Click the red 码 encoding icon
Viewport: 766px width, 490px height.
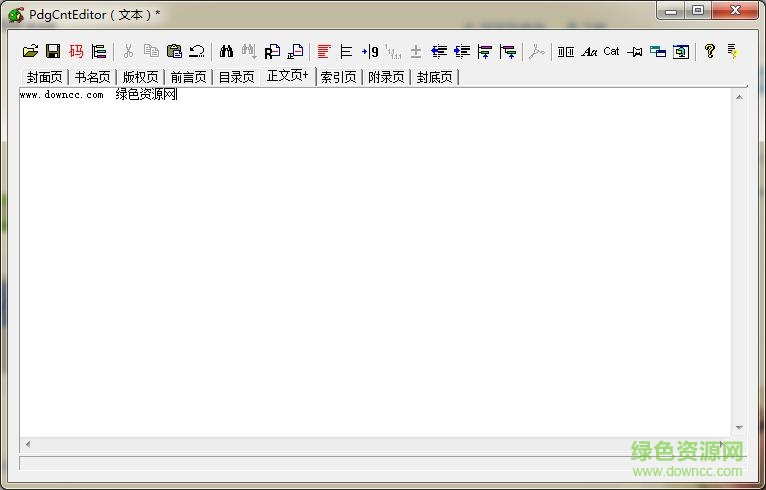click(76, 51)
